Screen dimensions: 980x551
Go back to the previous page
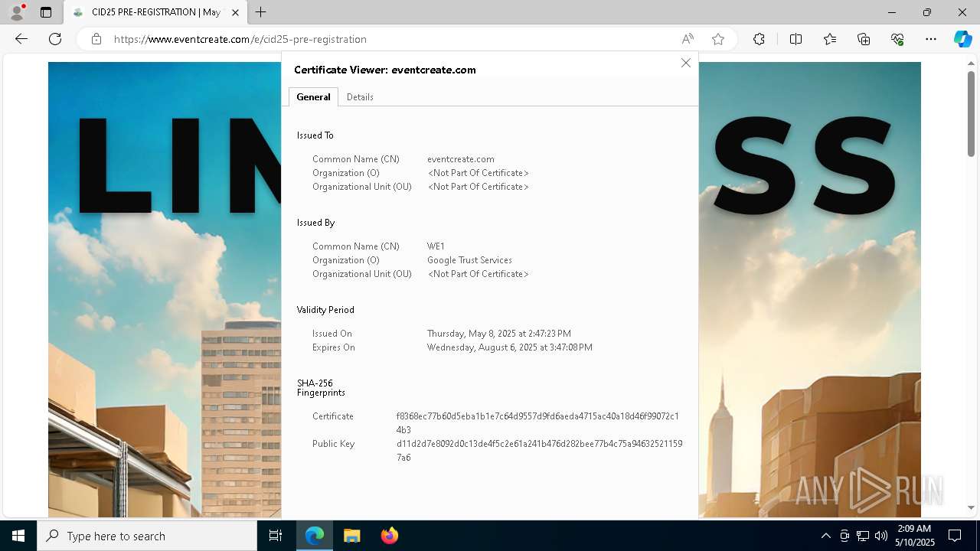21,39
